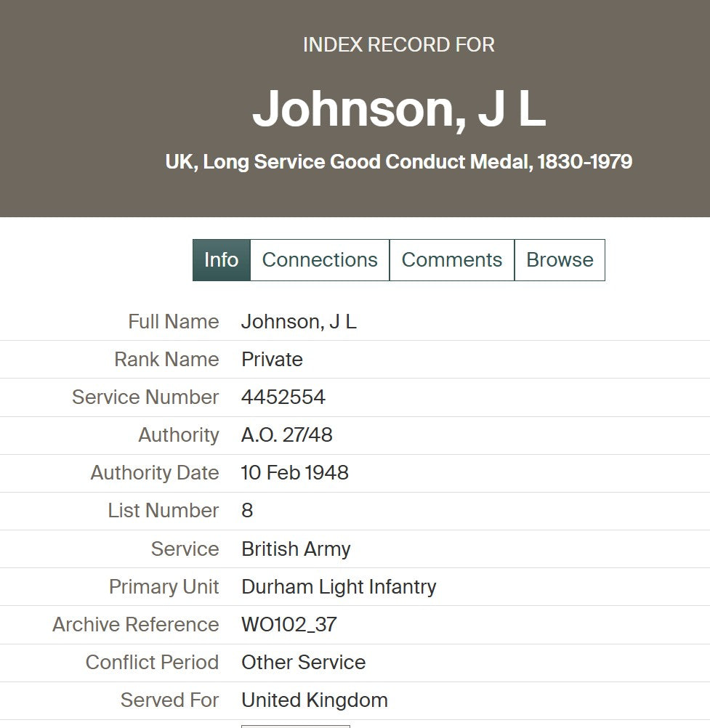Switch to the Info tab
This screenshot has width=710, height=728.
[221, 260]
